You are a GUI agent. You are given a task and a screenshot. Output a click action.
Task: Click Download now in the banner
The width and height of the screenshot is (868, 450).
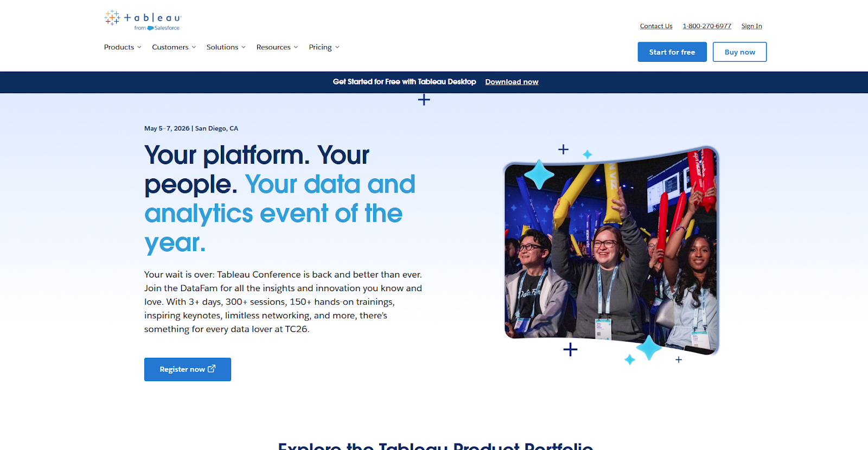pyautogui.click(x=512, y=82)
